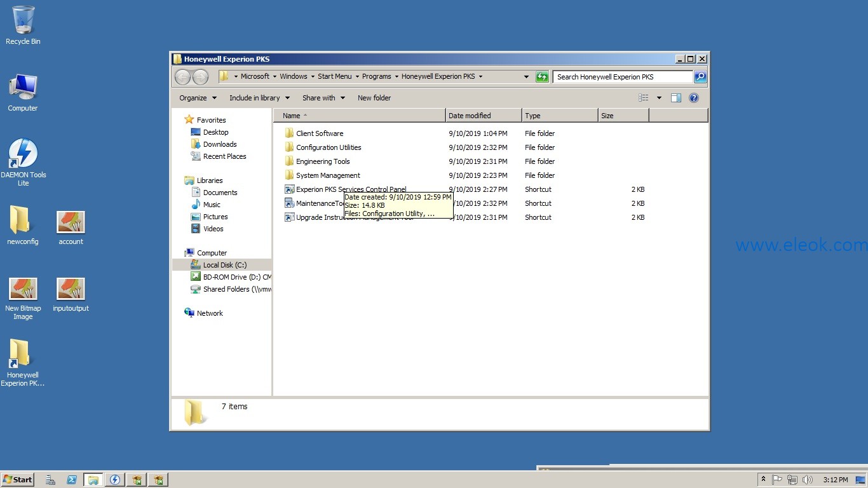Select Local Disk (C:) in the navigation pane
The width and height of the screenshot is (868, 488).
point(222,265)
